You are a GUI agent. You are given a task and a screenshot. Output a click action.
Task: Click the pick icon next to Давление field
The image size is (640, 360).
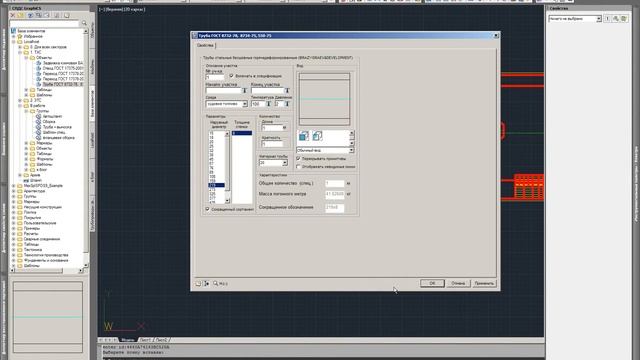(287, 104)
